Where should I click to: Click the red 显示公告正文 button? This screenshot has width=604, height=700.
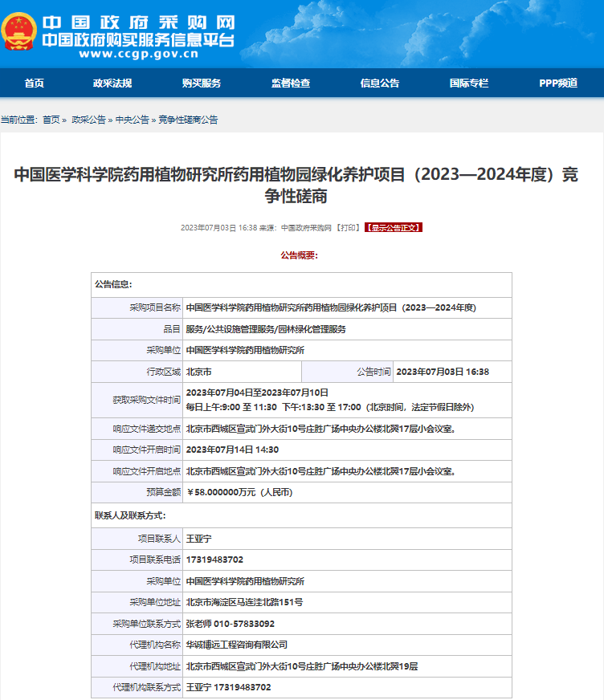coord(393,228)
